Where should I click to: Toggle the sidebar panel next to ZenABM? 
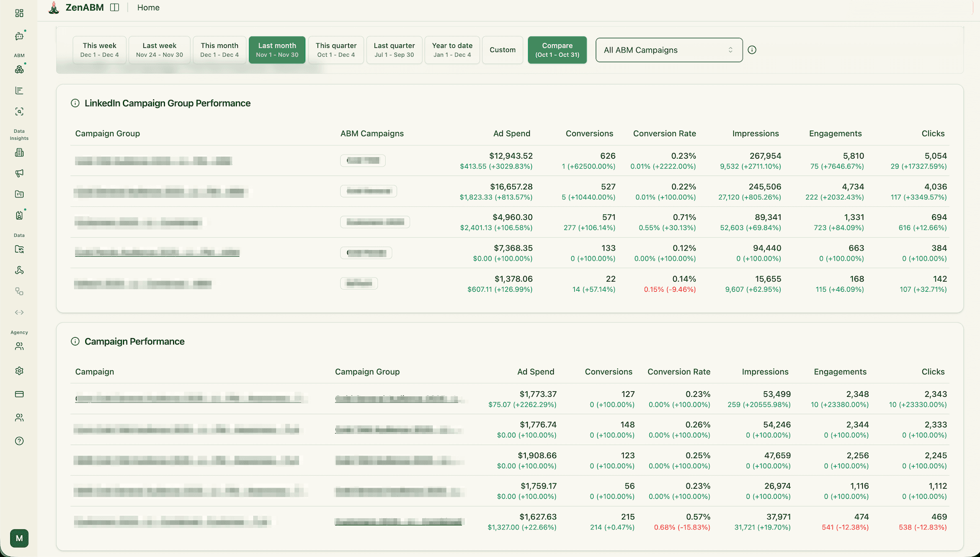coord(115,8)
